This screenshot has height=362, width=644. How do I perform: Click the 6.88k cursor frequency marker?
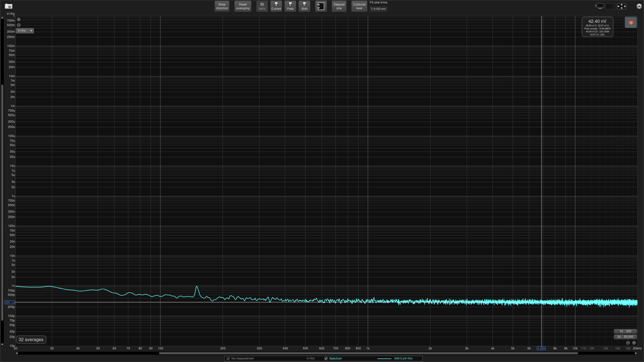tap(541, 348)
